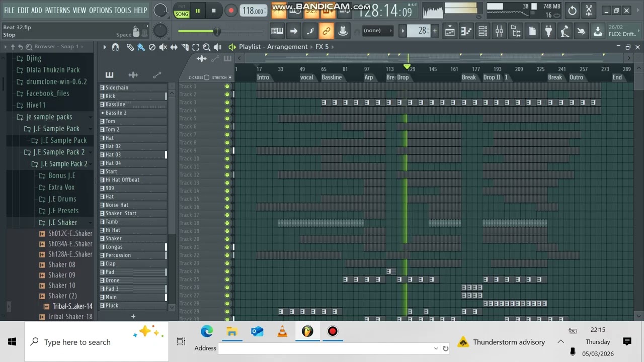Click the master pitch knob
Viewport: 644px width, 362px height.
tap(160, 31)
